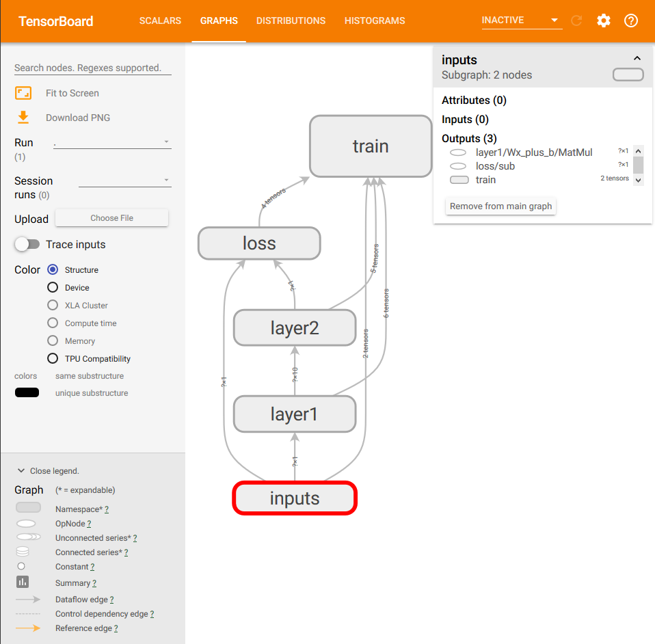This screenshot has height=644, width=655.
Task: Open the Dataflow edge help link
Action: 111,600
